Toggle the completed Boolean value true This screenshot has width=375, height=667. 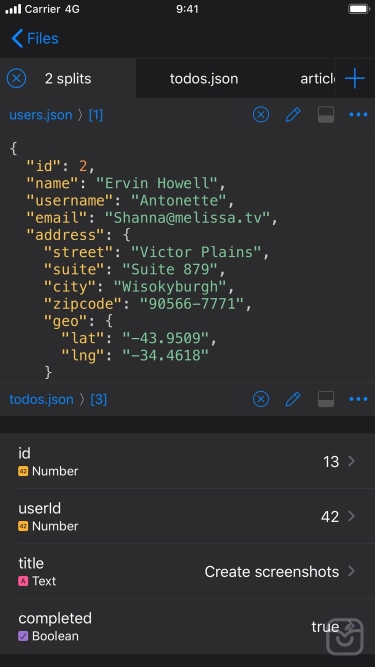click(325, 627)
